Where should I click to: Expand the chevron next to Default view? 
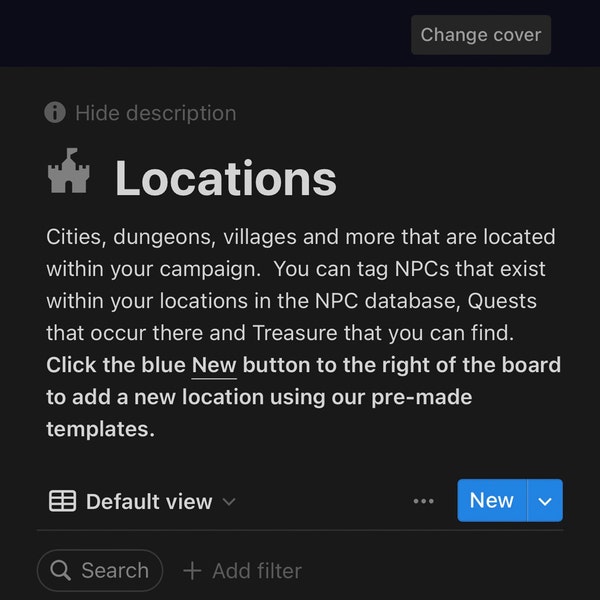229,501
